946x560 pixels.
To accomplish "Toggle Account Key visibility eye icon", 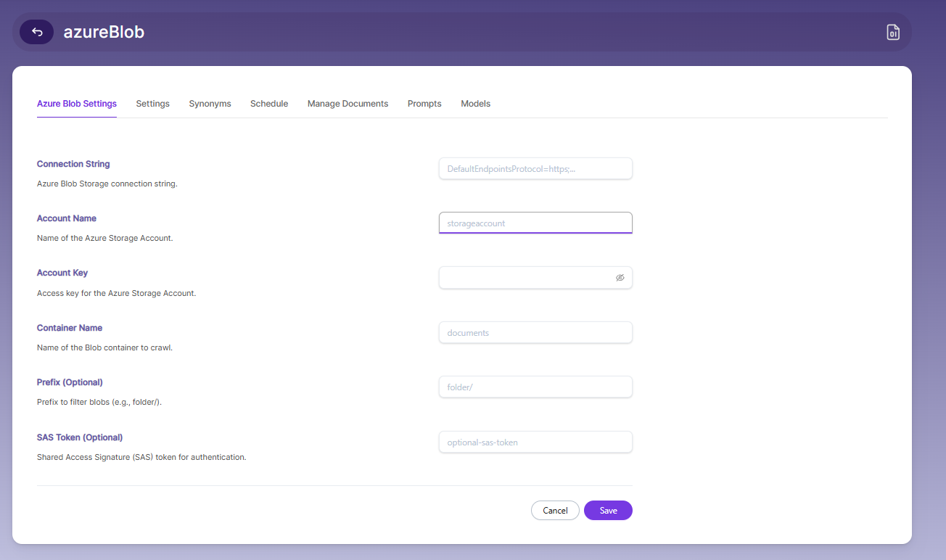I will point(620,278).
